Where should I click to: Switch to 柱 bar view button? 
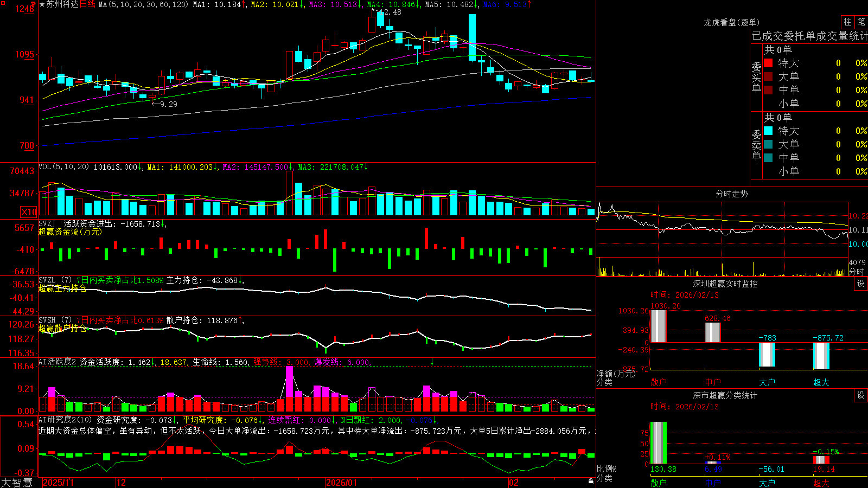pyautogui.click(x=847, y=22)
